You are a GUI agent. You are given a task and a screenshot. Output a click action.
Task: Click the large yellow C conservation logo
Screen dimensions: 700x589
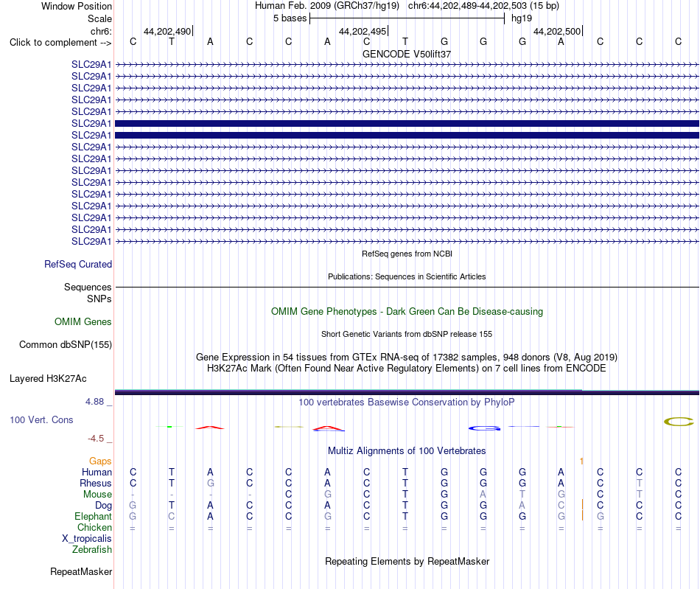tap(679, 422)
